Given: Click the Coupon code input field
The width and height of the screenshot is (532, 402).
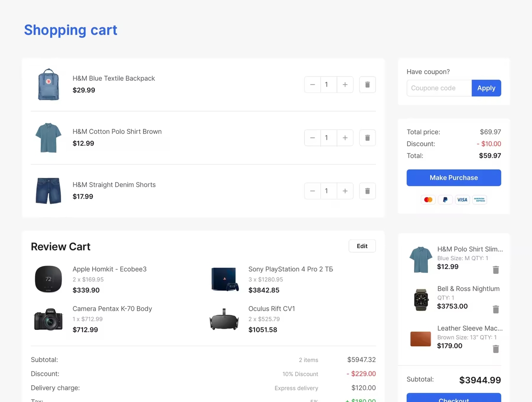Looking at the screenshot, I should [439, 88].
